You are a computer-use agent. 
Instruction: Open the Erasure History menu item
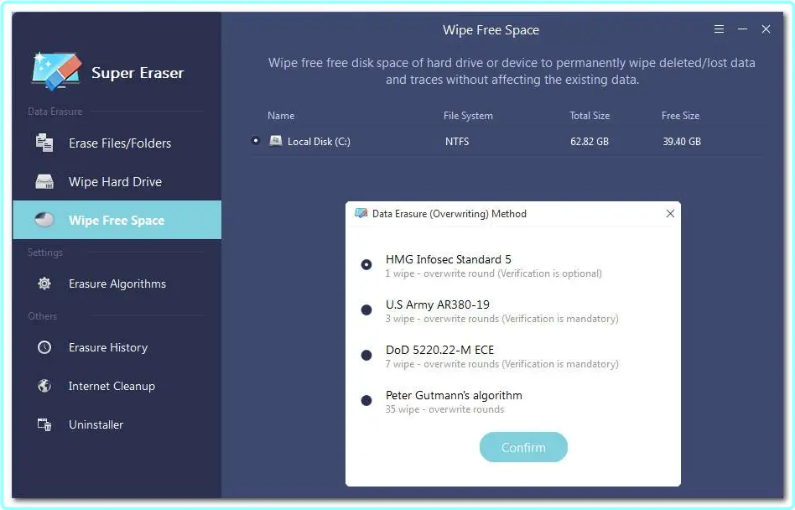tap(108, 347)
